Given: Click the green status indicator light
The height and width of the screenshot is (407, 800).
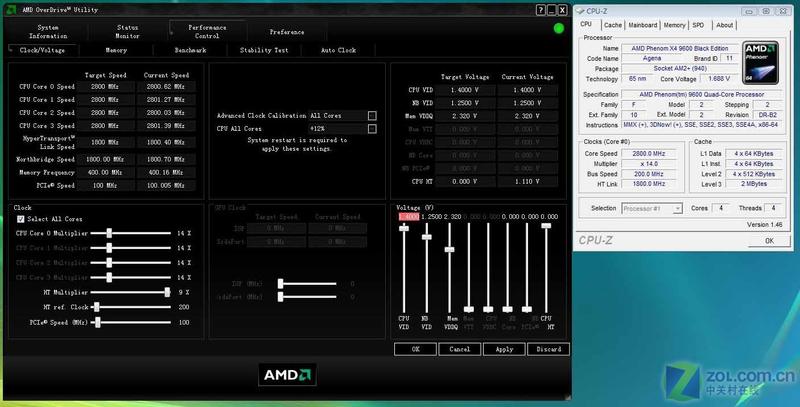Looking at the screenshot, I should pos(559,29).
